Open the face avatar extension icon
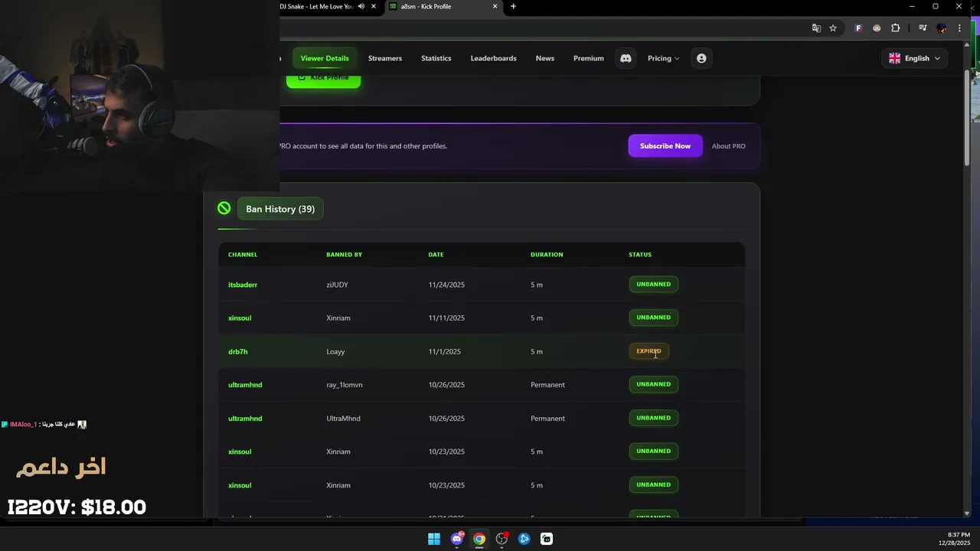This screenshot has width=980, height=551. pyautogui.click(x=877, y=28)
